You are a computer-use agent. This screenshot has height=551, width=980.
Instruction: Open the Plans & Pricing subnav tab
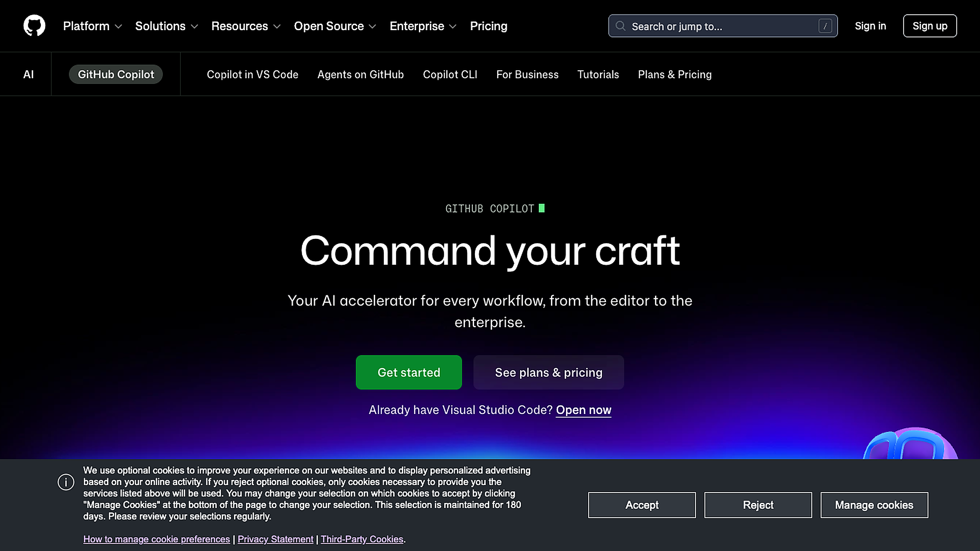675,74
